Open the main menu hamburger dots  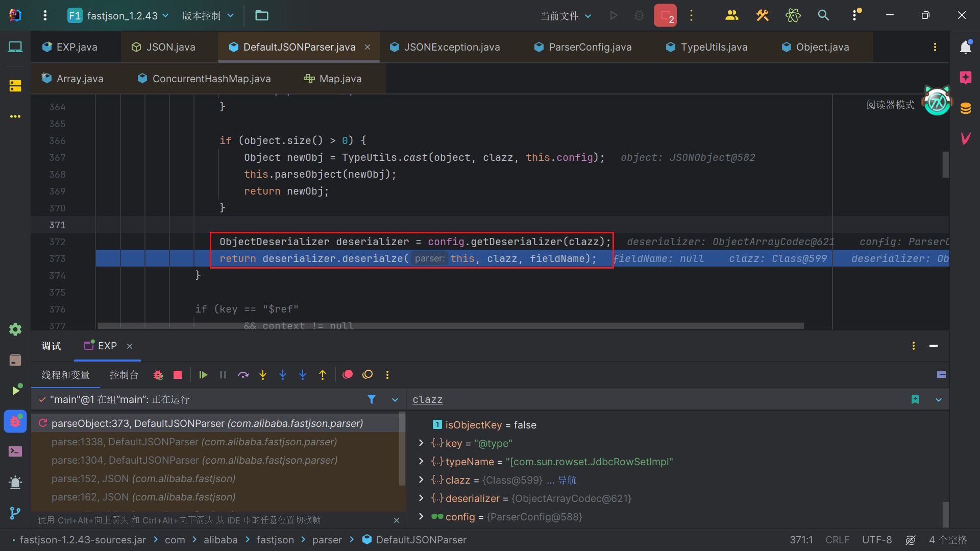[45, 15]
